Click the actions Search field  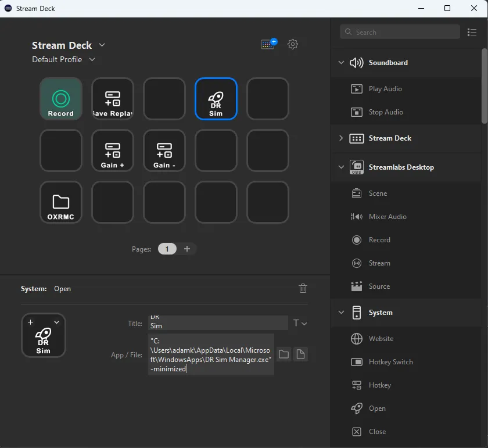400,32
